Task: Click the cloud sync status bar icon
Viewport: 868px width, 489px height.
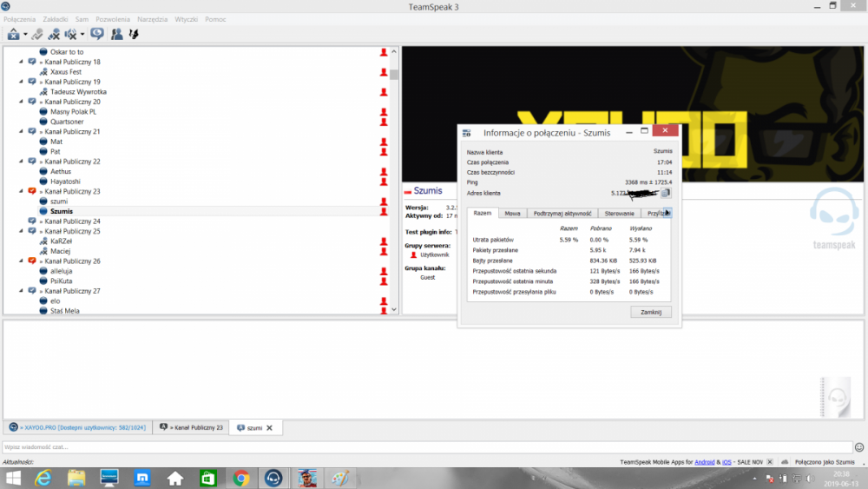Action: coord(785,462)
